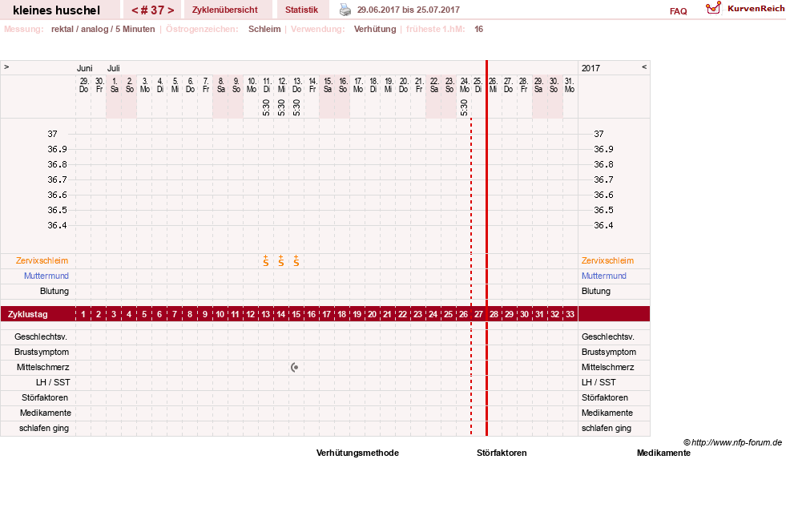786x532 pixels.
Task: Click the left Brustsymptom row label
Action: [x=42, y=352]
